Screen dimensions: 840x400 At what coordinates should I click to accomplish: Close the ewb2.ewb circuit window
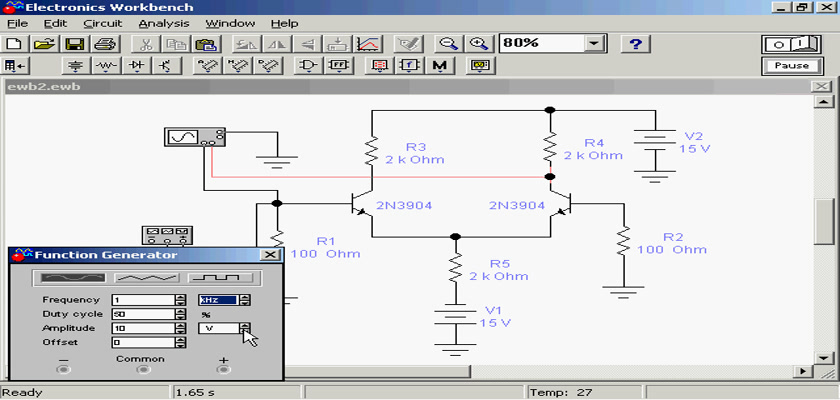(821, 87)
